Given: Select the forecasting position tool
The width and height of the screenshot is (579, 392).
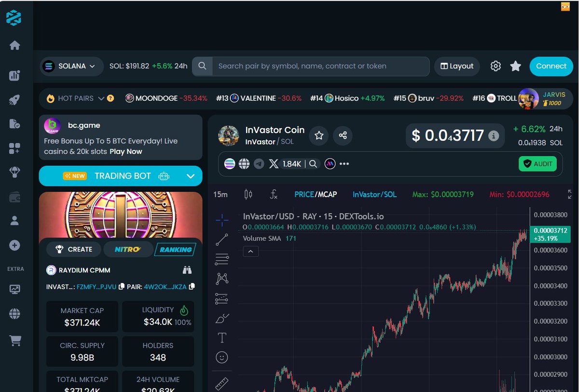Looking at the screenshot, I should (x=222, y=298).
